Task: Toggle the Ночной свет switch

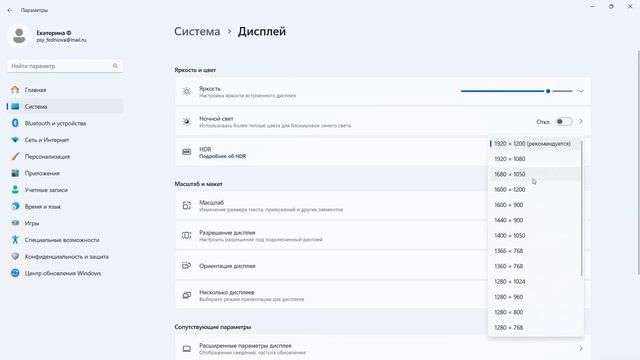Action: (x=564, y=122)
